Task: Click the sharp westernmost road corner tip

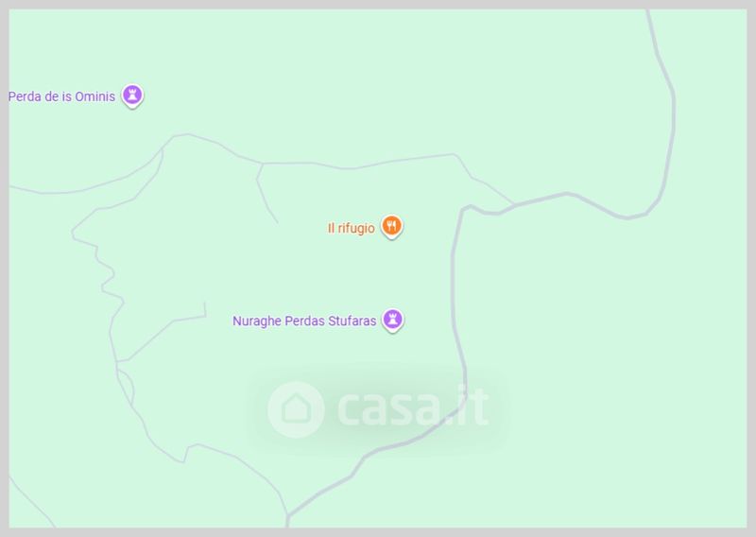Action: [73, 233]
